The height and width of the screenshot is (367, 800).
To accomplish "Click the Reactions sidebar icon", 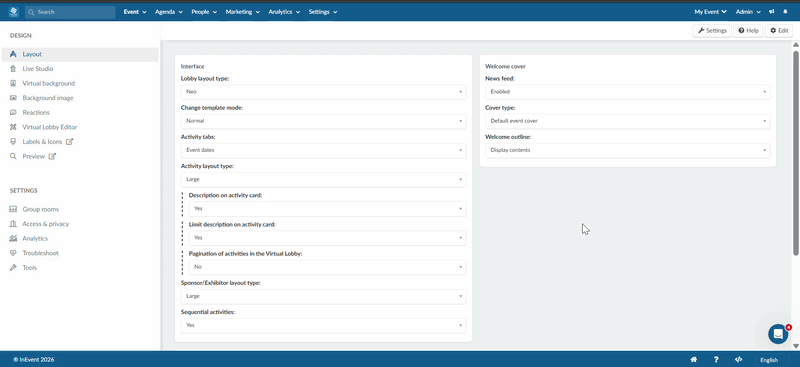I will (13, 112).
